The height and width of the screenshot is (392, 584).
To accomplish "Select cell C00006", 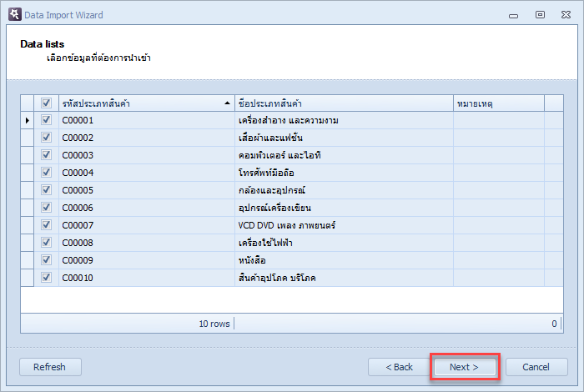I will (147, 208).
